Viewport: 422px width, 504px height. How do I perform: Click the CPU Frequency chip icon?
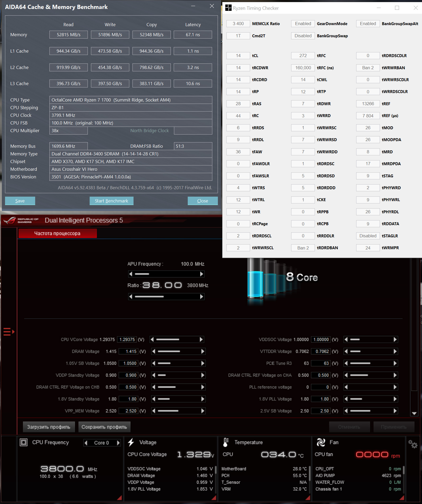tap(24, 442)
